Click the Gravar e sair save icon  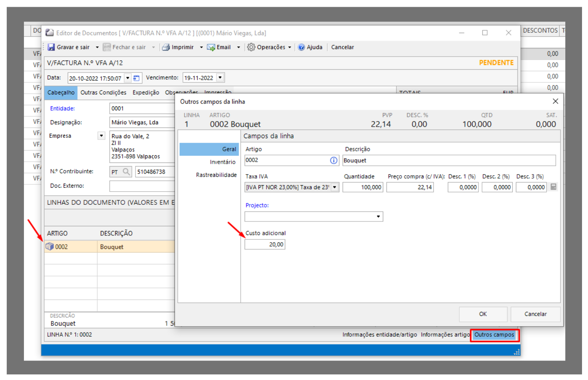click(51, 47)
